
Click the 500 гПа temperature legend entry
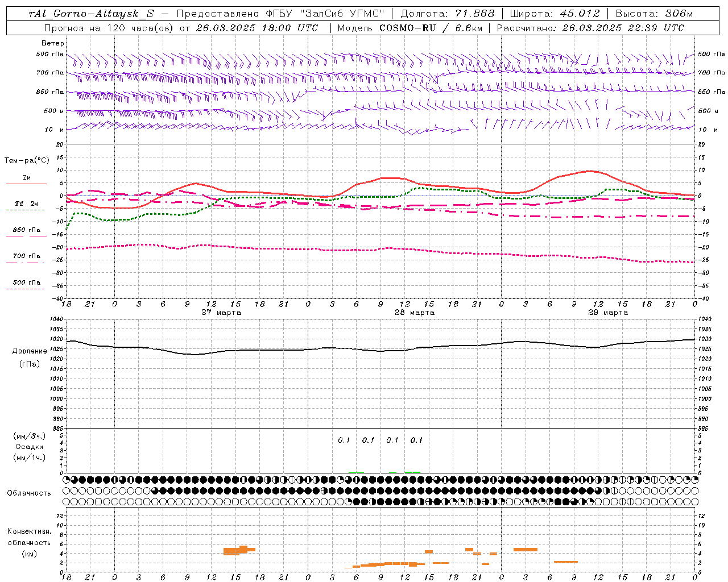[x=27, y=282]
